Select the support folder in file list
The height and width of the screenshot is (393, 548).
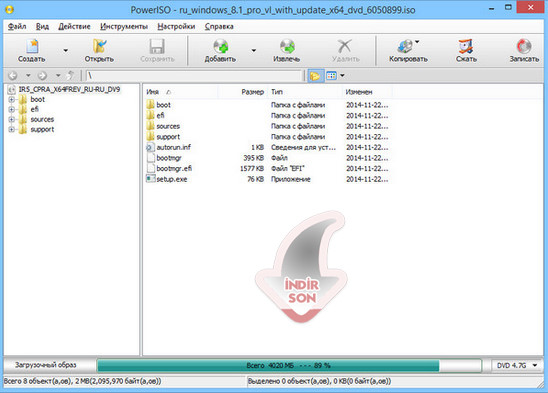coord(168,137)
